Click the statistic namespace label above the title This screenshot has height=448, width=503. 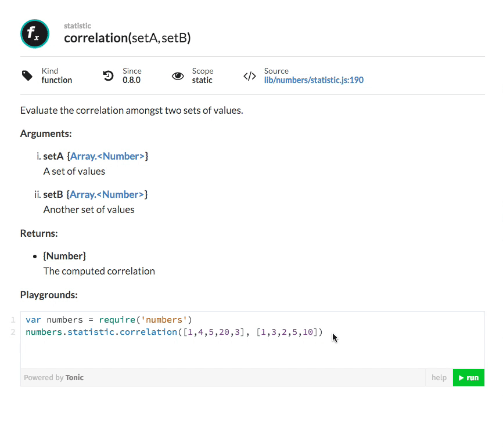[77, 26]
